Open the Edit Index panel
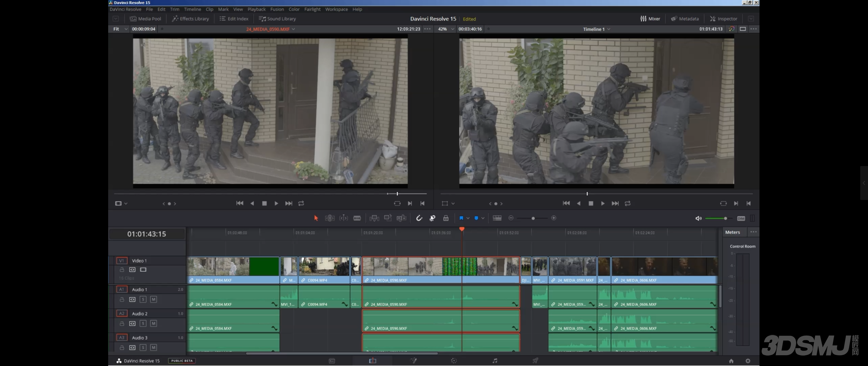 point(234,19)
